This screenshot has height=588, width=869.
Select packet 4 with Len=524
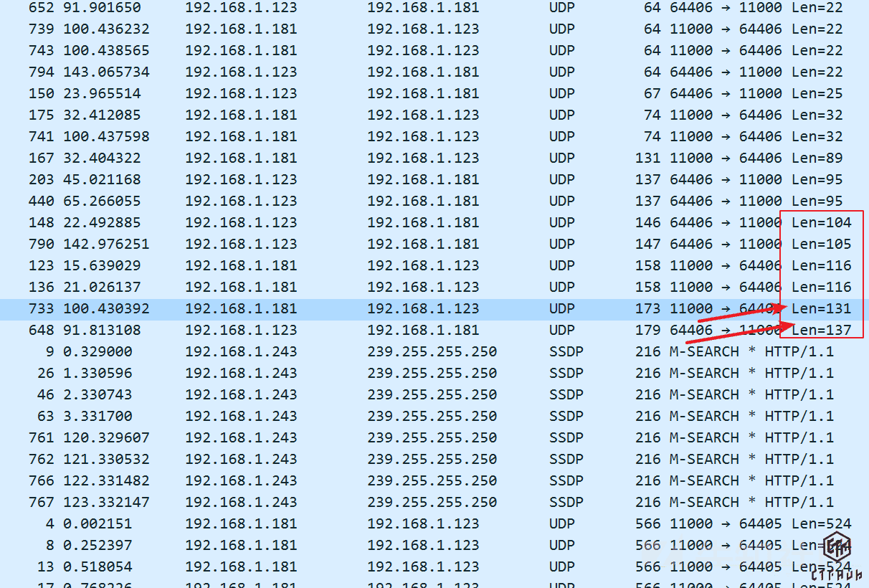(430, 524)
